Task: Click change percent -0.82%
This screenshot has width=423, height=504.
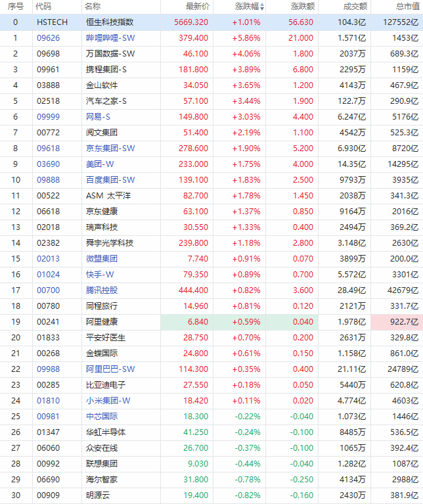Action: [x=248, y=495]
